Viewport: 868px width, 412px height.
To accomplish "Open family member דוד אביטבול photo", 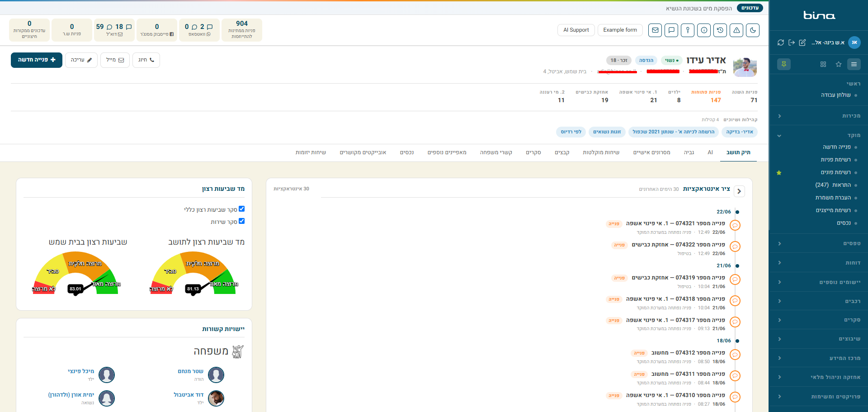I will (x=216, y=398).
